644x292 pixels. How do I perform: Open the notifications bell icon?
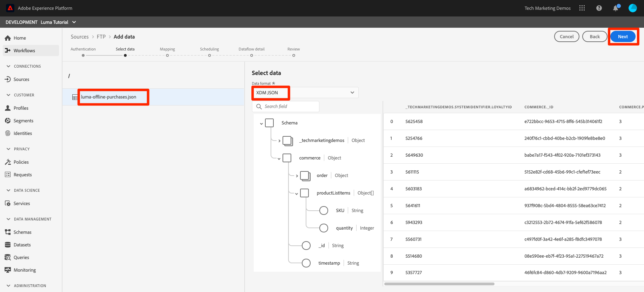[x=616, y=8]
